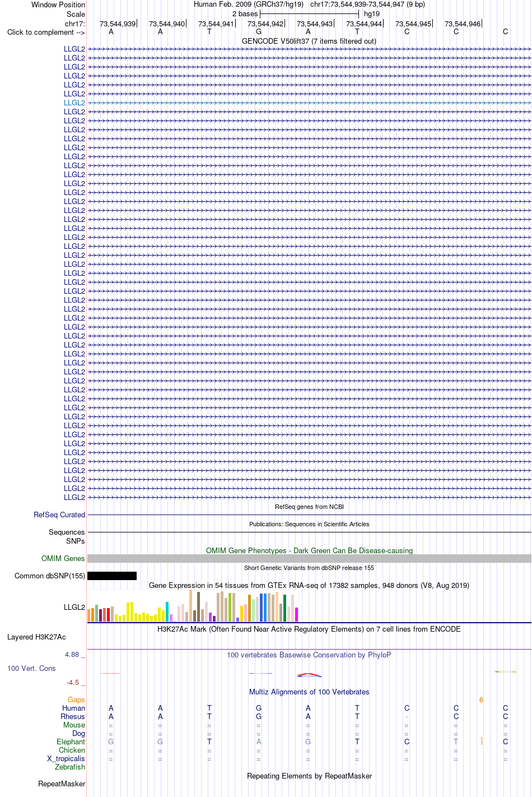Viewport: 532px width, 797px height.
Task: Click the '2 bases' scale bar label
Action: click(245, 13)
